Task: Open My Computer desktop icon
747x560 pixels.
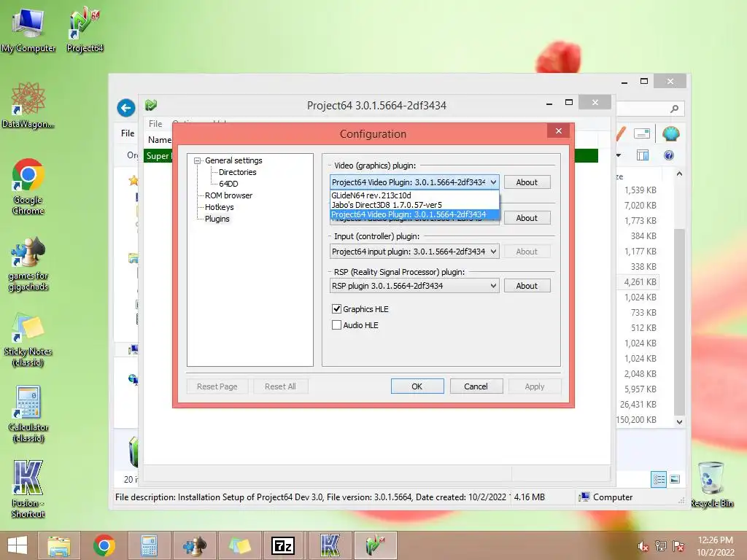Action: [x=28, y=29]
